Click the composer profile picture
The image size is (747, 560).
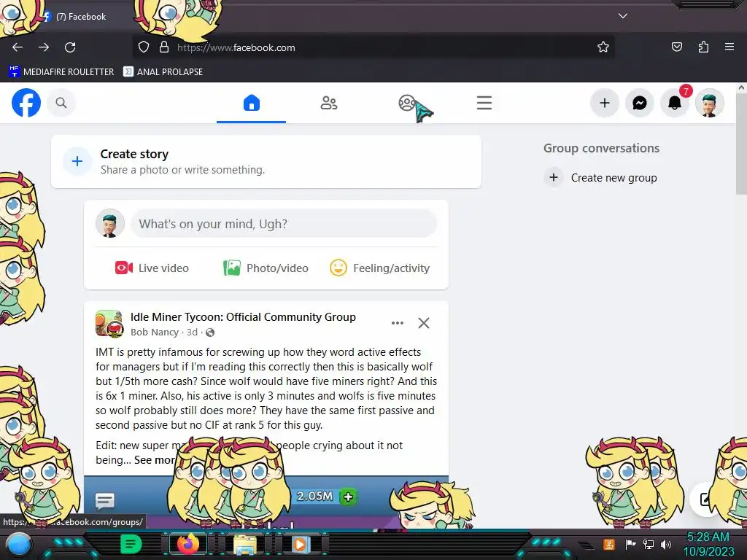point(110,223)
